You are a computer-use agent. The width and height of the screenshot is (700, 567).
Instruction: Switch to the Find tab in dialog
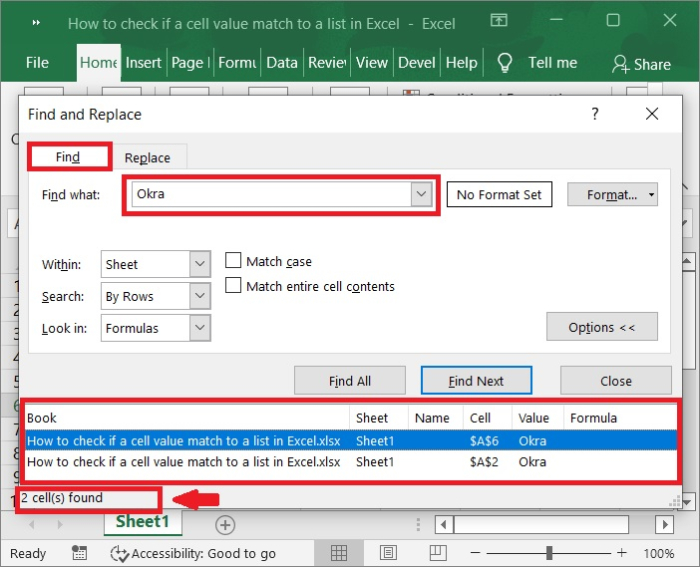tap(68, 157)
